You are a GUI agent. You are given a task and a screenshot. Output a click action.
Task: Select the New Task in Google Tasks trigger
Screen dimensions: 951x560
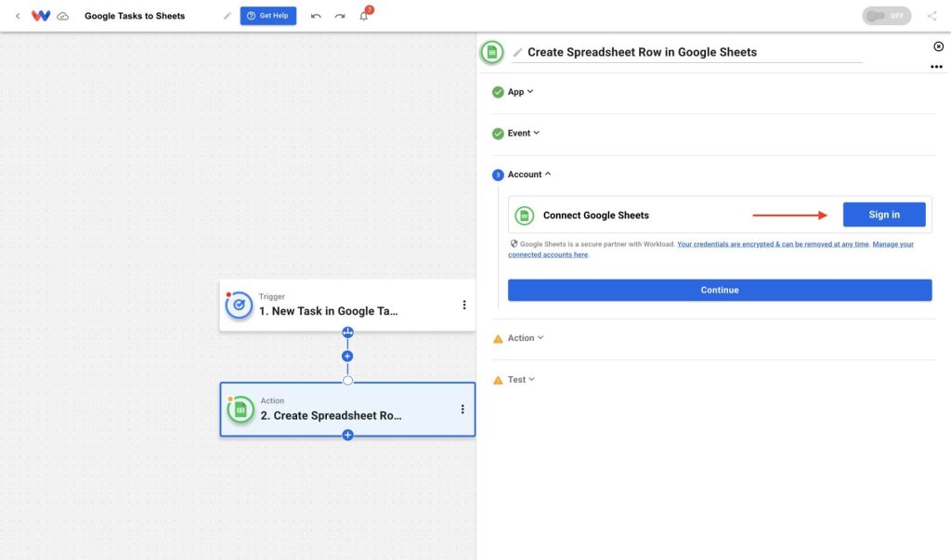click(347, 306)
